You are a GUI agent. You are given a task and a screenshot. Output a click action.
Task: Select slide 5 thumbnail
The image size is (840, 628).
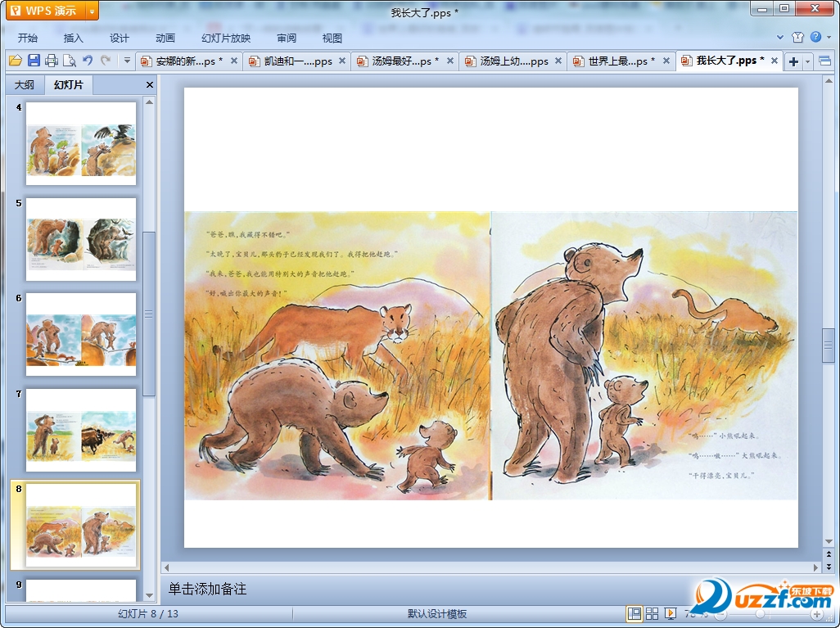pyautogui.click(x=81, y=239)
